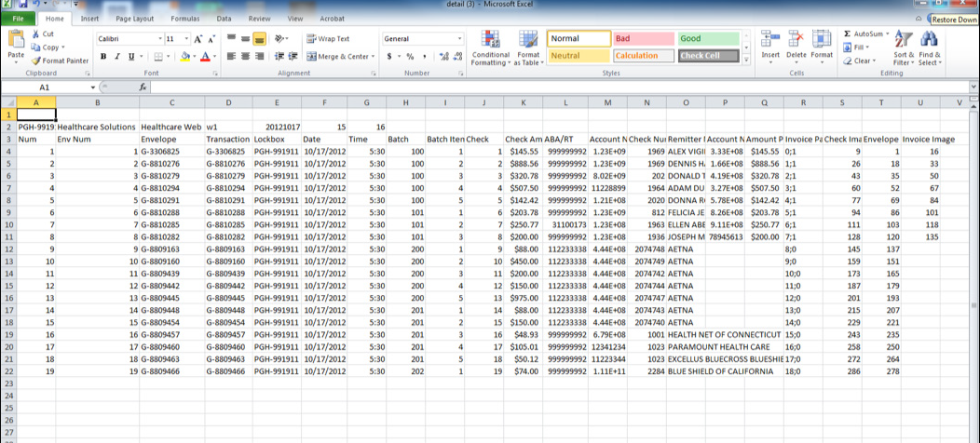Switch to the Formulas tab
The height and width of the screenshot is (443, 980).
185,19
